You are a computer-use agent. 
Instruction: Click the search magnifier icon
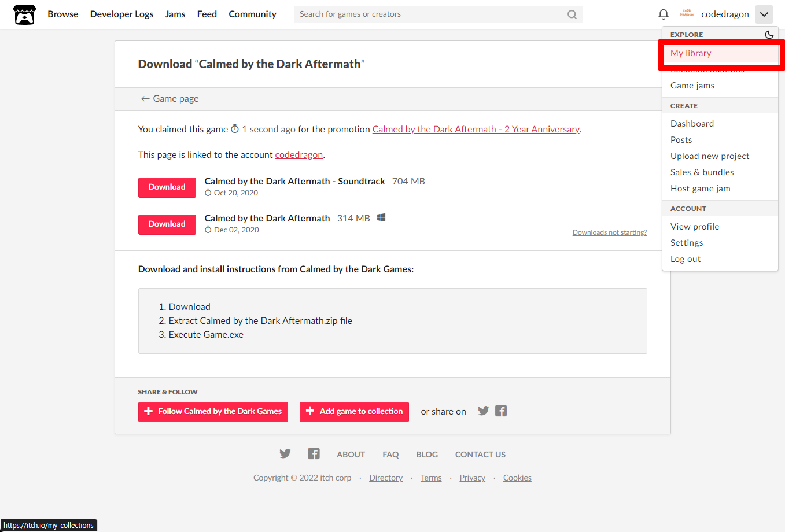tap(572, 14)
